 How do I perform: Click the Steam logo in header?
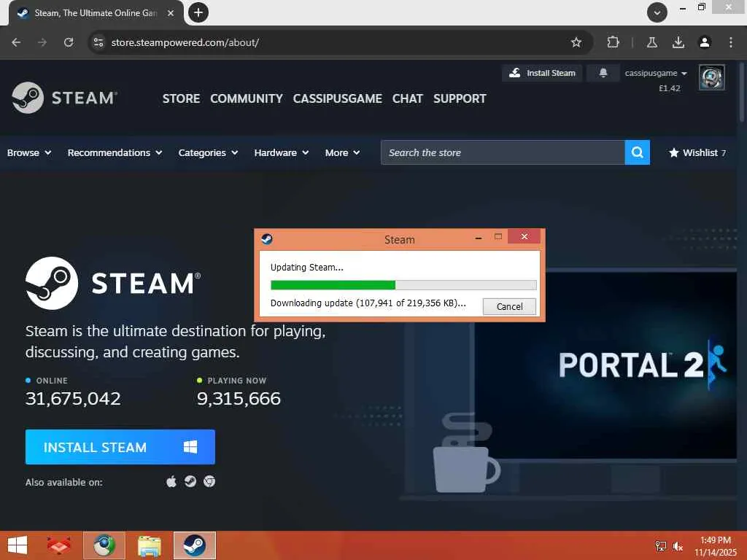point(64,98)
